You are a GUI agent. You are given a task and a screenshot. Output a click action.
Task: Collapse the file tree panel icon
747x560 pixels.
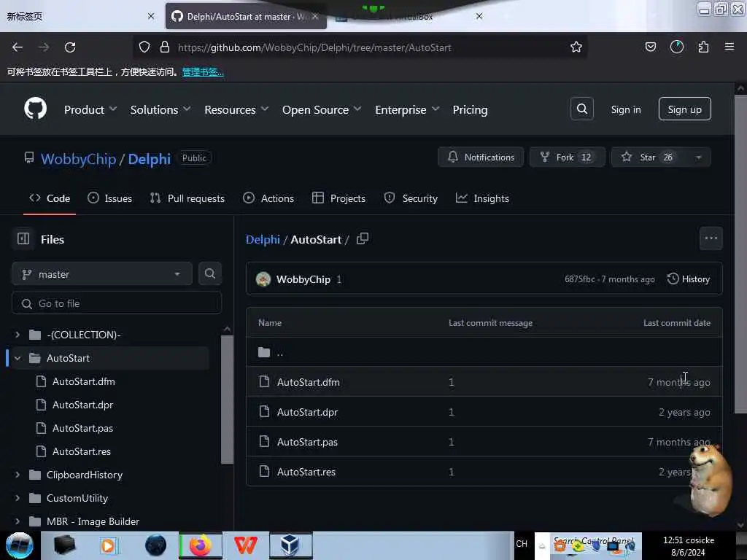click(x=23, y=238)
